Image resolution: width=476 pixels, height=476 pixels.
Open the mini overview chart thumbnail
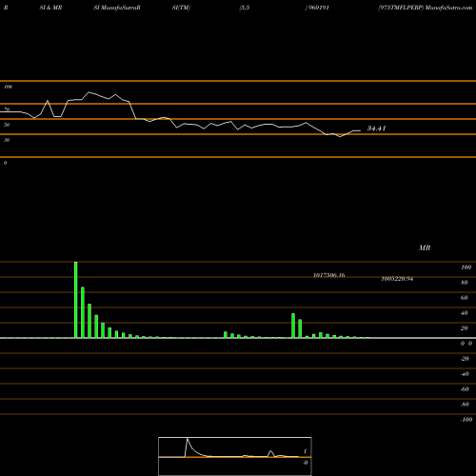tap(235, 456)
